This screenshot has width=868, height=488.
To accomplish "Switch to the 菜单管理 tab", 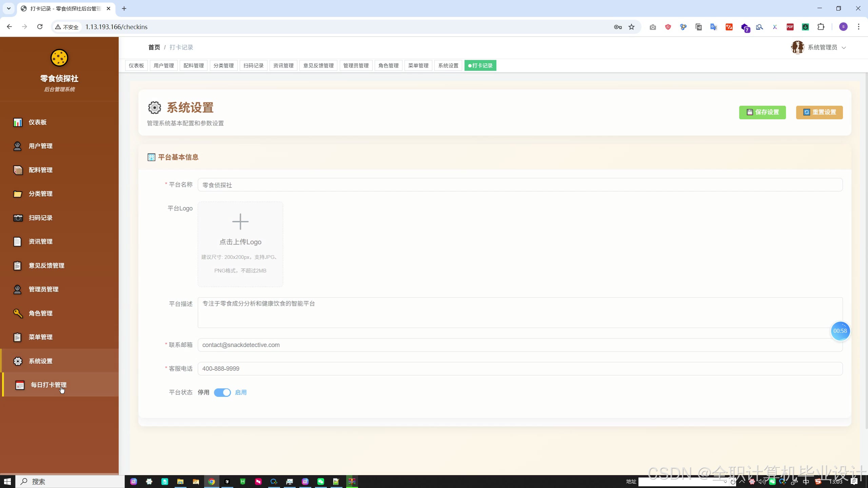I will point(418,66).
